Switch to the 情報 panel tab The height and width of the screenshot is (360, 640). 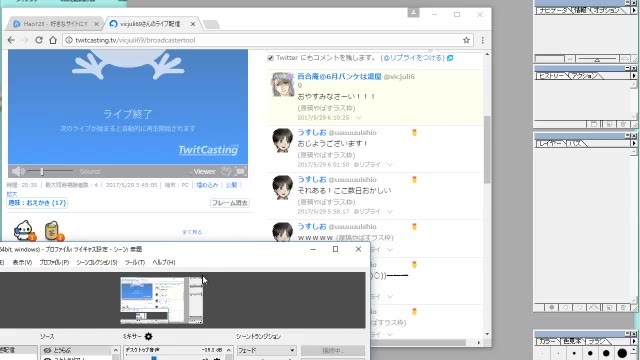pyautogui.click(x=580, y=11)
